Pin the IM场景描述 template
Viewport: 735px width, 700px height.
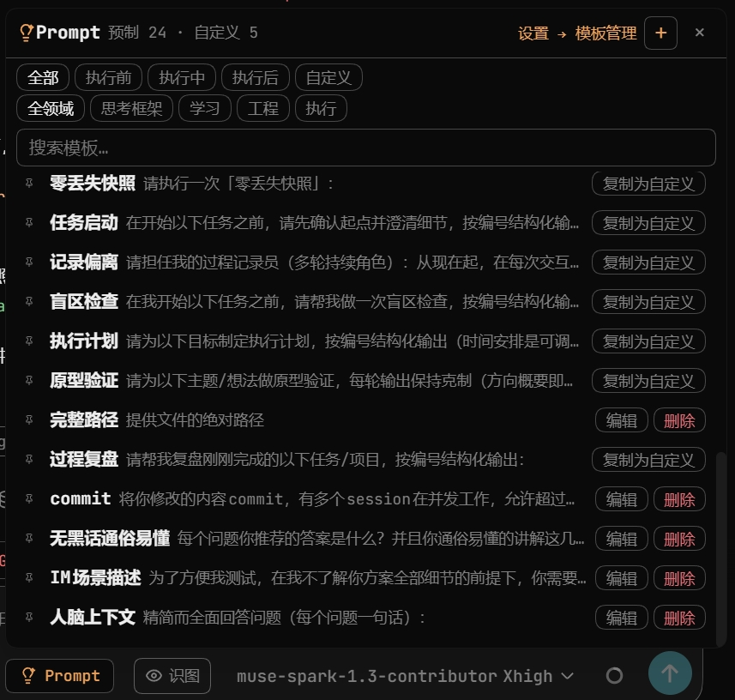[x=29, y=577]
